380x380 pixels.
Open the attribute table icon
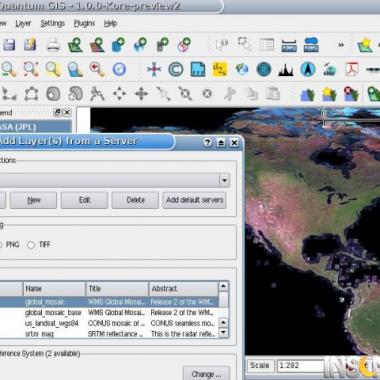click(267, 45)
